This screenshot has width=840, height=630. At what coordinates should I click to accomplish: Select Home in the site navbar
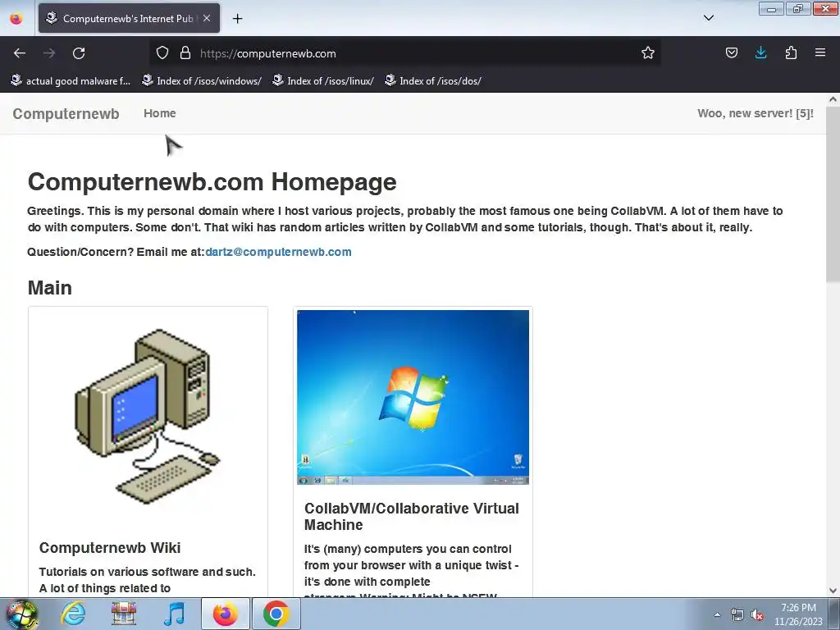click(x=160, y=113)
